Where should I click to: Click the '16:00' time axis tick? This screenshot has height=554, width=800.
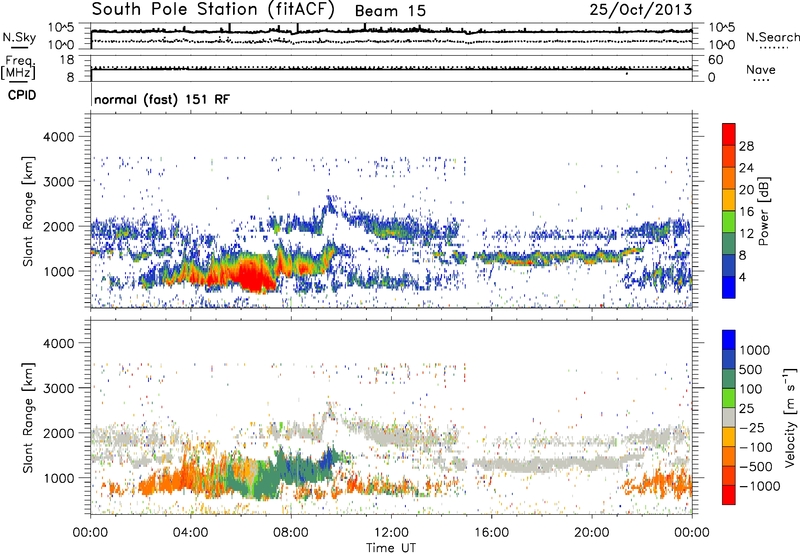tap(491, 533)
